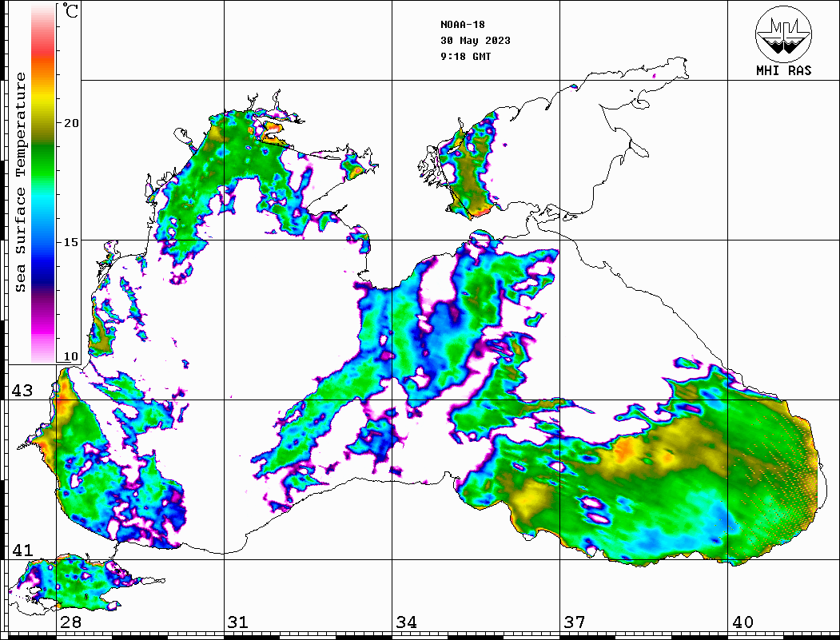Click longitude label 40
The width and height of the screenshot is (840, 640).
pyautogui.click(x=742, y=622)
